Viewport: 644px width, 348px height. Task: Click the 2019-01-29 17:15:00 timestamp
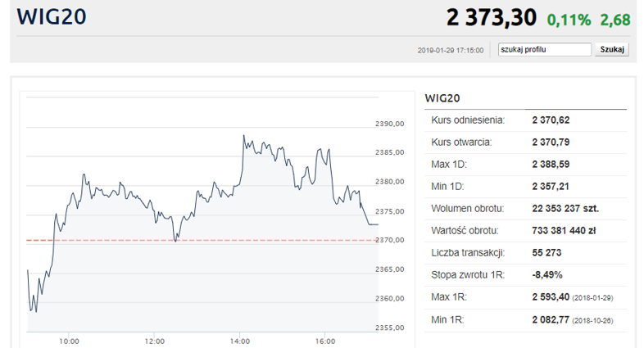click(x=451, y=51)
